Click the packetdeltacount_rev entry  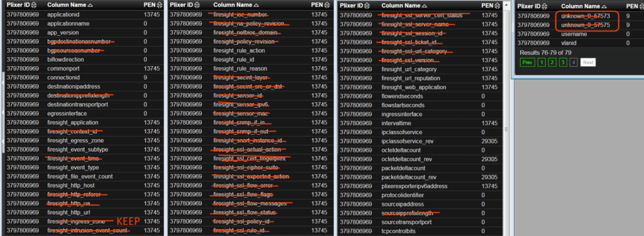tap(409, 177)
